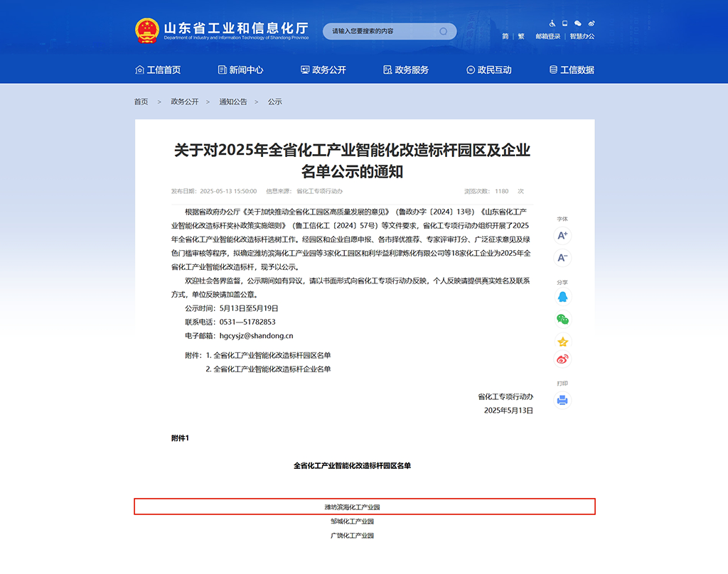Decrease font size with A- button
The image size is (728, 574).
point(562,258)
